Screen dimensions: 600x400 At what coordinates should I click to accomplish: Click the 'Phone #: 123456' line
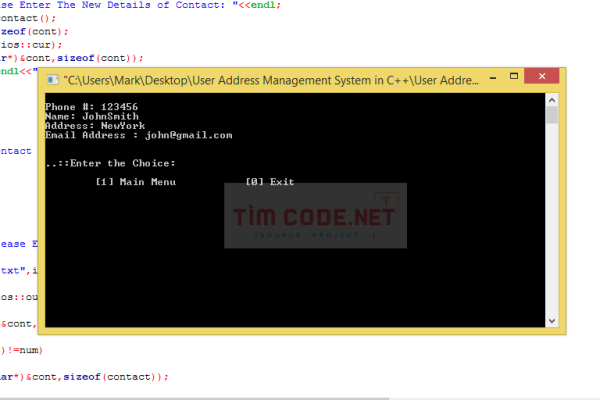pyautogui.click(x=91, y=107)
